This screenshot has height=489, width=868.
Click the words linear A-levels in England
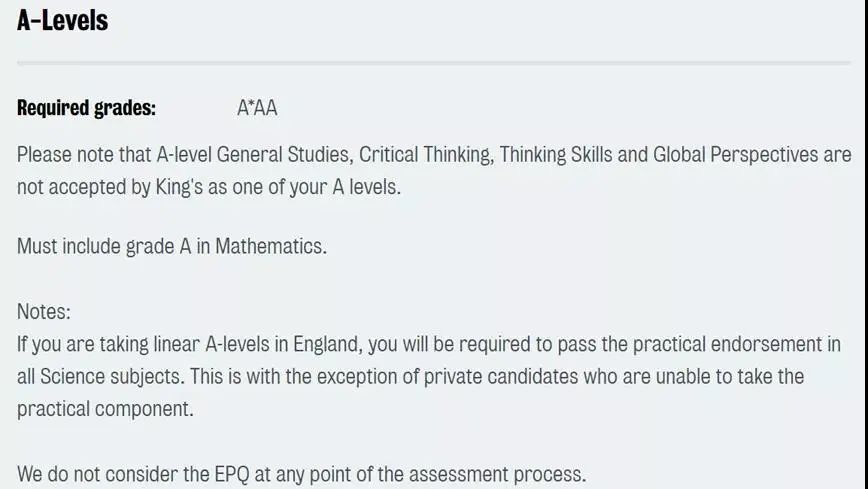(x=257, y=344)
